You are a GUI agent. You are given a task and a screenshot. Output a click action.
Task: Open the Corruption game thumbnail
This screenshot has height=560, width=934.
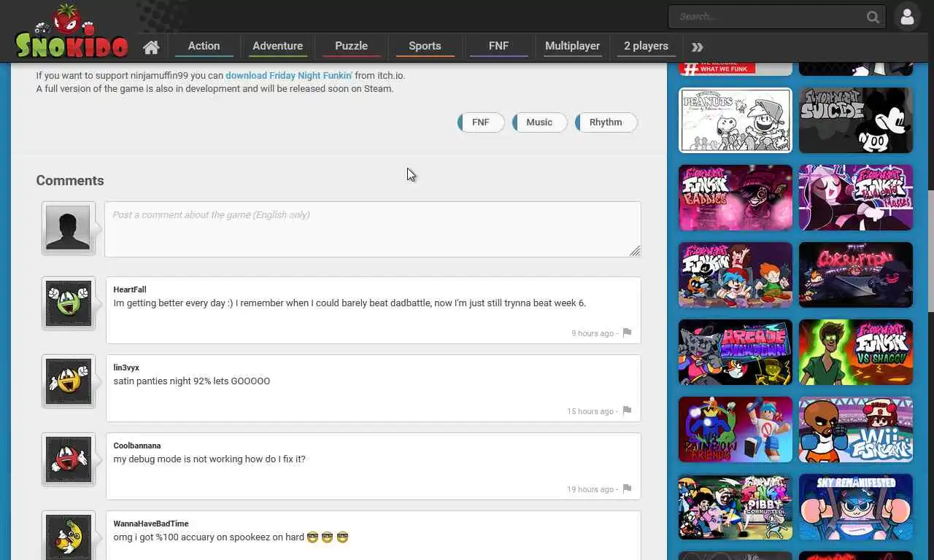pyautogui.click(x=856, y=275)
